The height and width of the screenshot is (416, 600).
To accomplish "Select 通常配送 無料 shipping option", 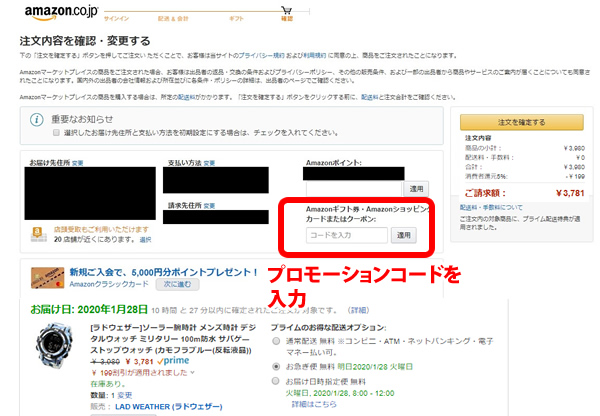I will pyautogui.click(x=276, y=341).
